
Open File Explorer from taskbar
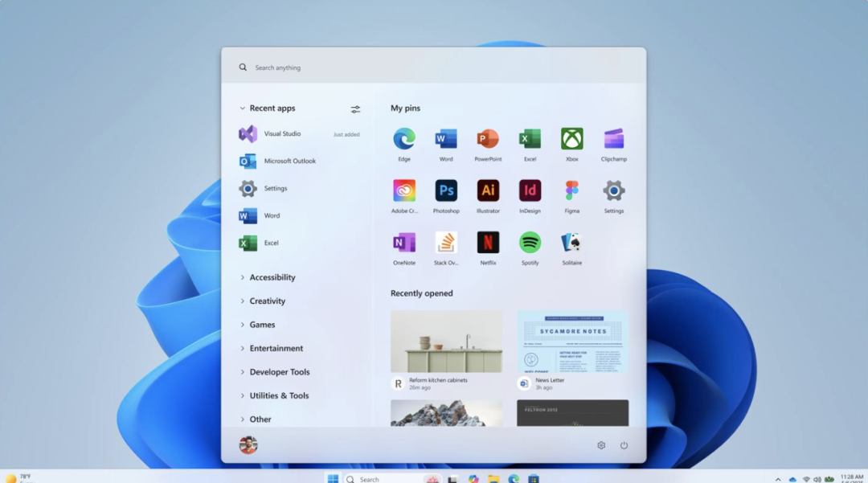[x=493, y=478]
